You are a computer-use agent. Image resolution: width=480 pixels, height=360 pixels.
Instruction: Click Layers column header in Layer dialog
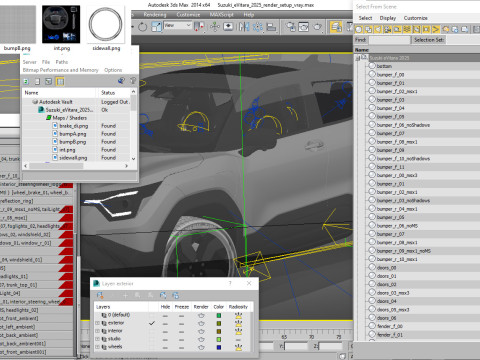121,307
